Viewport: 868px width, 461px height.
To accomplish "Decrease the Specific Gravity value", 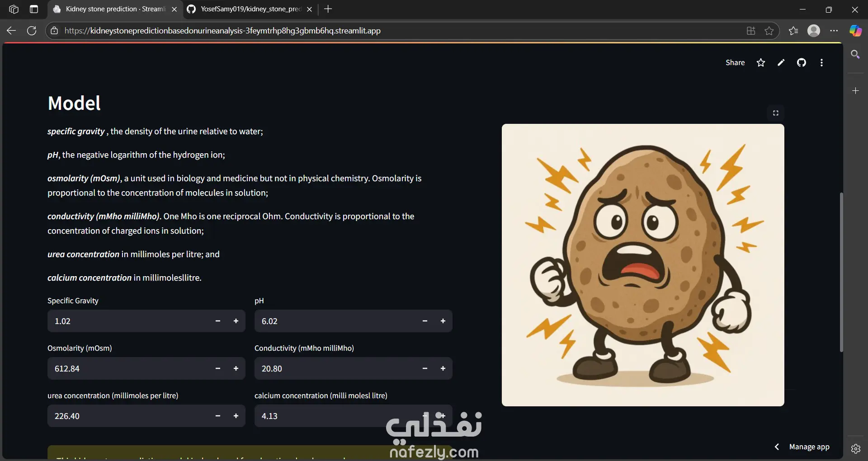I will point(218,321).
